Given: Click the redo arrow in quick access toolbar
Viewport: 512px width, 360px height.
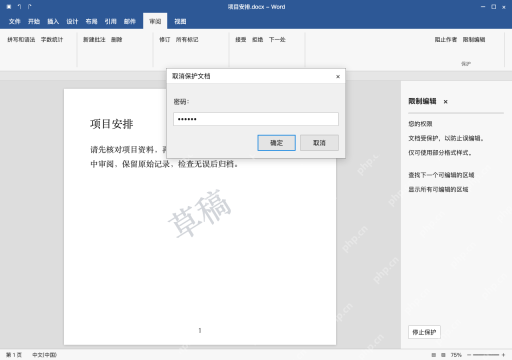Looking at the screenshot, I should 30,7.
